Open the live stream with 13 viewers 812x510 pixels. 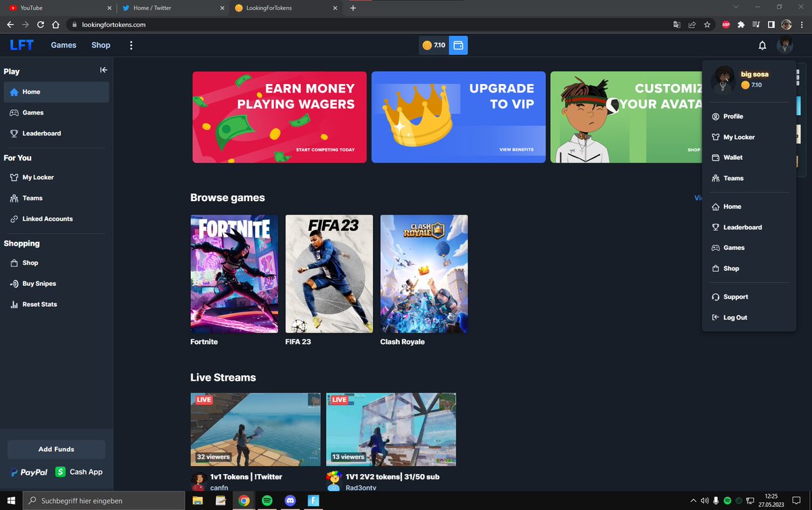tap(391, 430)
